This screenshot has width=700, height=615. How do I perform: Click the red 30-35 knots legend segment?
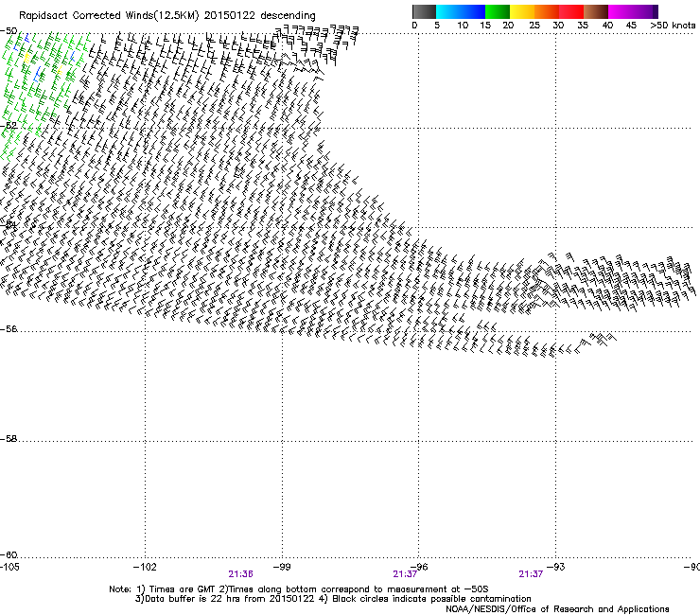pos(571,11)
